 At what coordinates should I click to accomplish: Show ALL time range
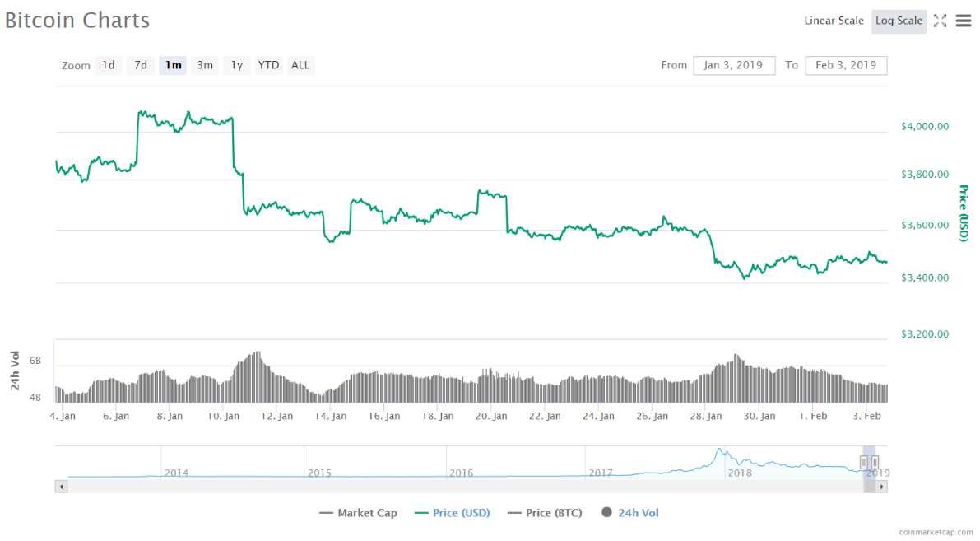click(x=300, y=65)
